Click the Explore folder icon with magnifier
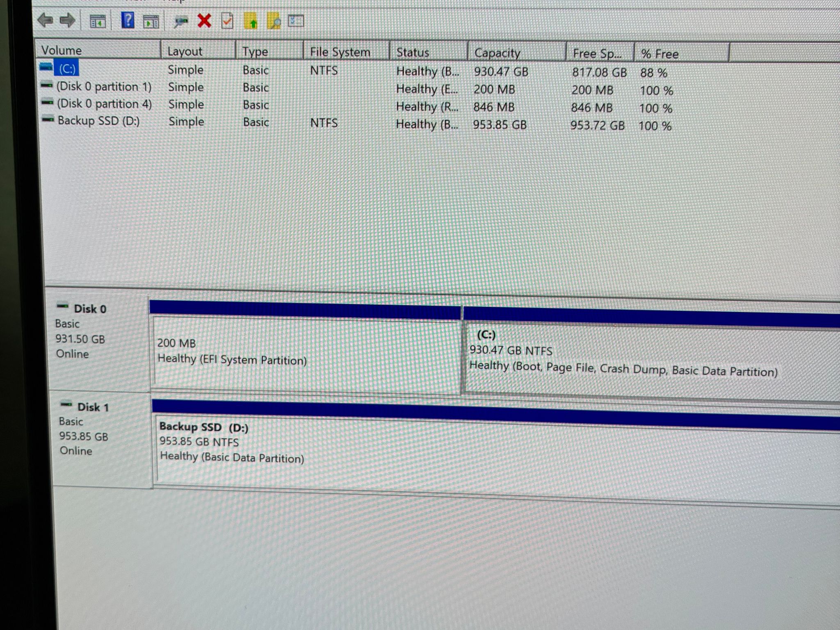The image size is (840, 630). (274, 21)
